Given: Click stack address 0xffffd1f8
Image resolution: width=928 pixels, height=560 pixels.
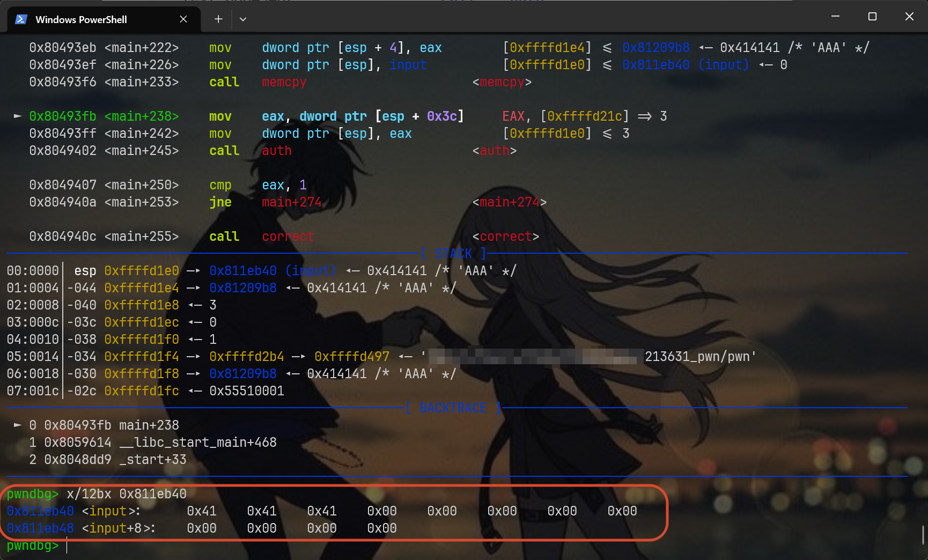Looking at the screenshot, I should click(x=142, y=374).
